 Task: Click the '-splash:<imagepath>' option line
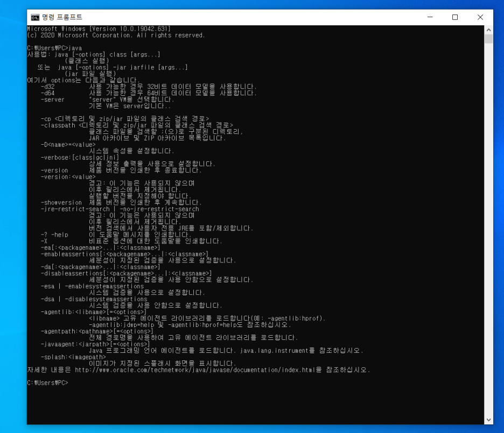73,357
